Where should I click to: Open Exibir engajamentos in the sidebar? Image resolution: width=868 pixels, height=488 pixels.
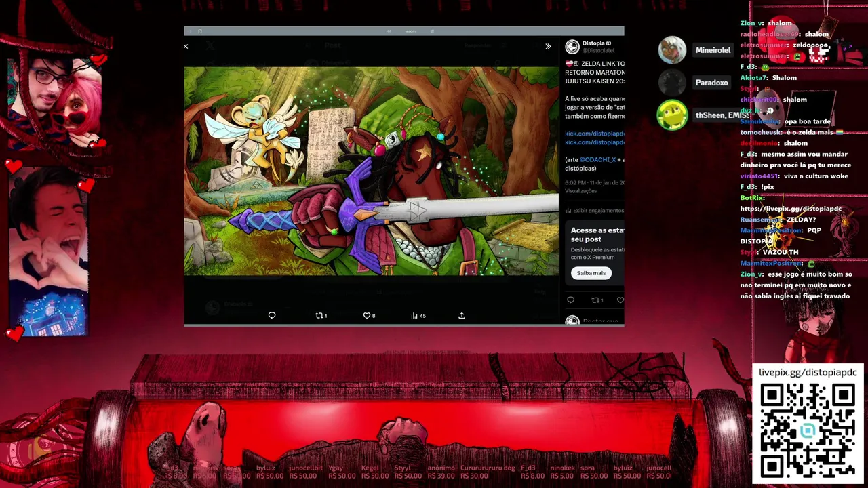595,211
